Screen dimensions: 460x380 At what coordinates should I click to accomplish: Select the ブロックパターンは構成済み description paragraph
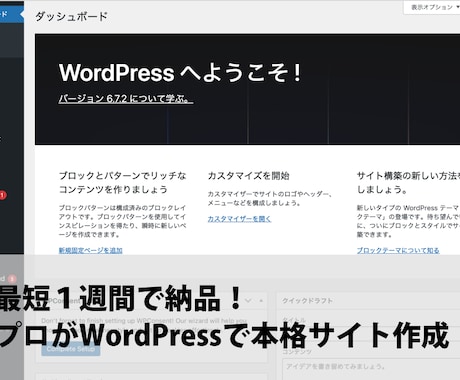tap(122, 221)
